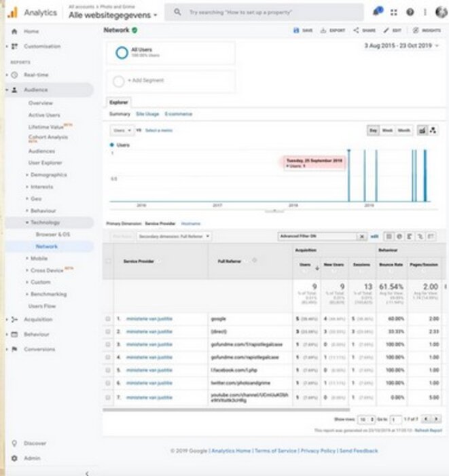The width and height of the screenshot is (449, 476).
Task: Tick the checkbox for row 6 twitter
Action: click(x=108, y=383)
